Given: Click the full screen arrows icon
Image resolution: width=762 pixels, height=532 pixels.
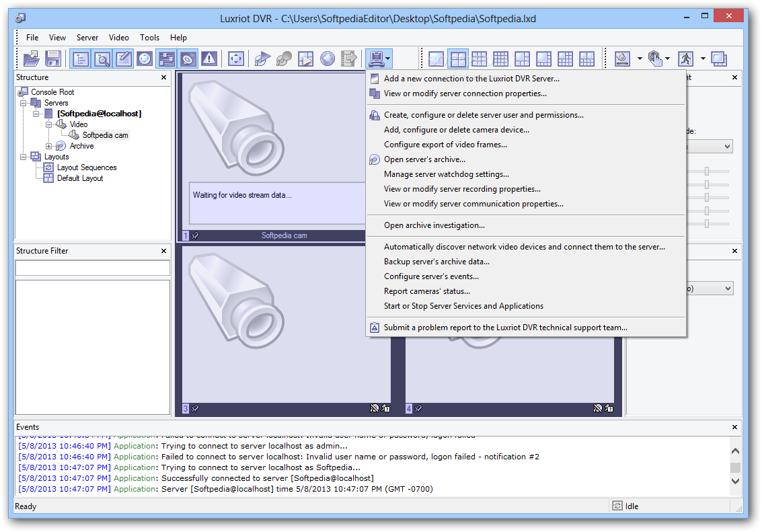Looking at the screenshot, I should [x=235, y=59].
